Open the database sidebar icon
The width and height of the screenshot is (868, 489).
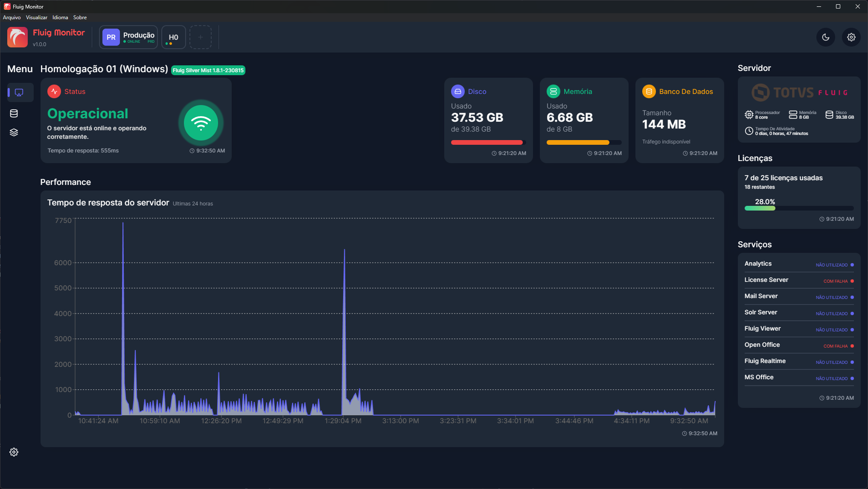(x=14, y=113)
